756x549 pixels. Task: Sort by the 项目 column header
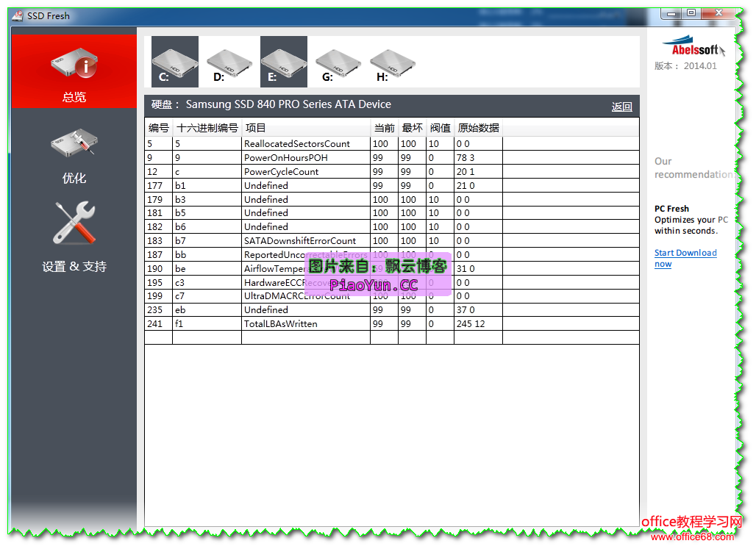click(x=306, y=128)
